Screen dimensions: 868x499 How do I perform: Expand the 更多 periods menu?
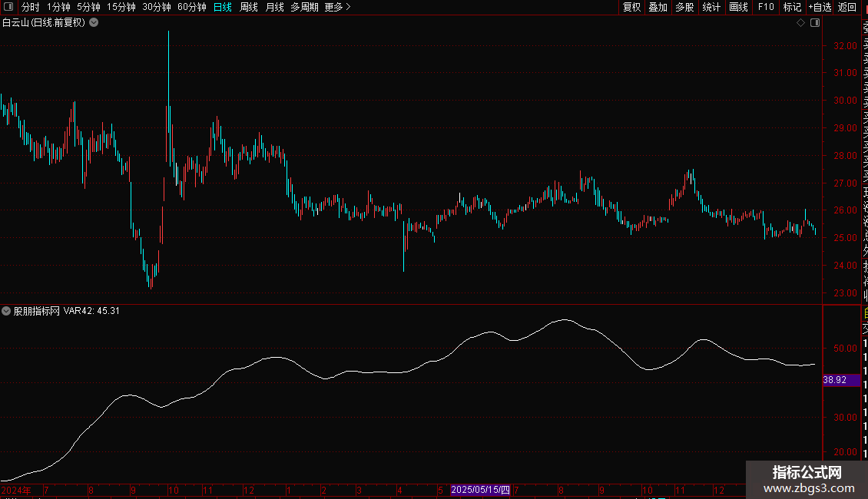[x=338, y=7]
